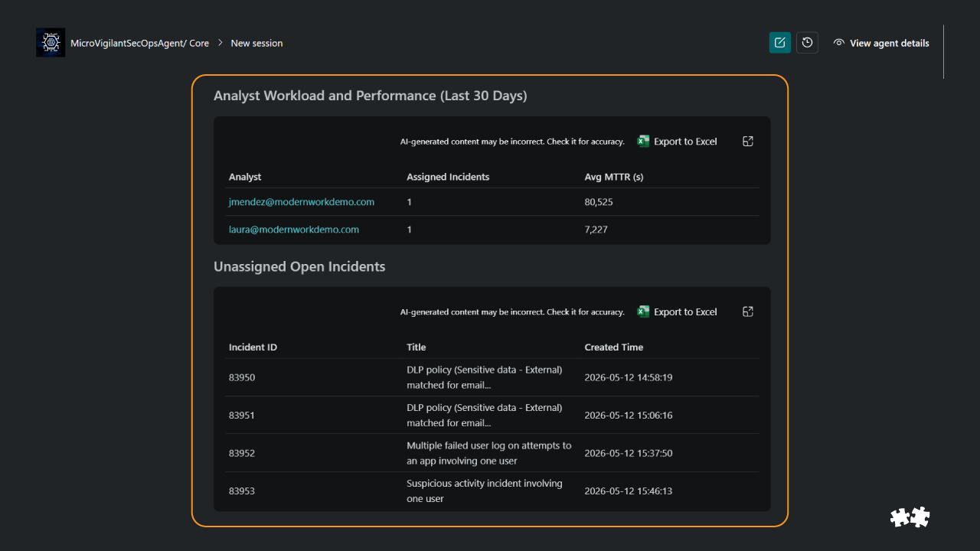Click the AI-generated disclaimer in the Analyst Workload table
Screen dimensions: 980x551
tap(512, 142)
